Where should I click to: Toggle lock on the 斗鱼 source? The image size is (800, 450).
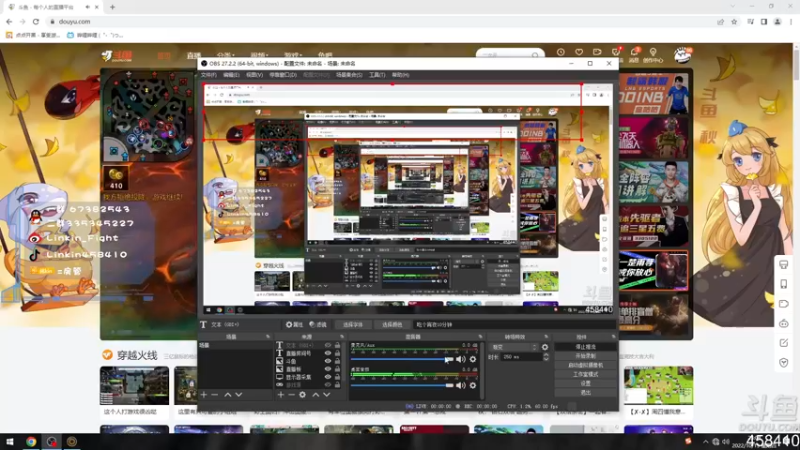337,361
